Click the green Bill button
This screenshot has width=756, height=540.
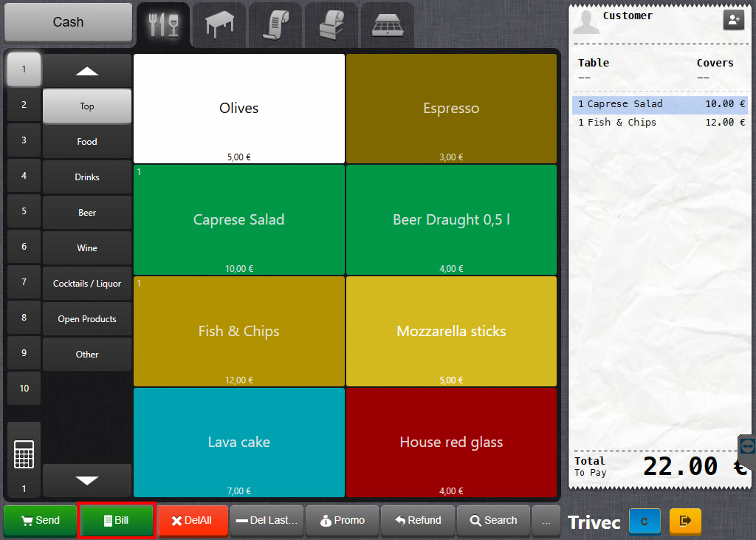pos(116,521)
